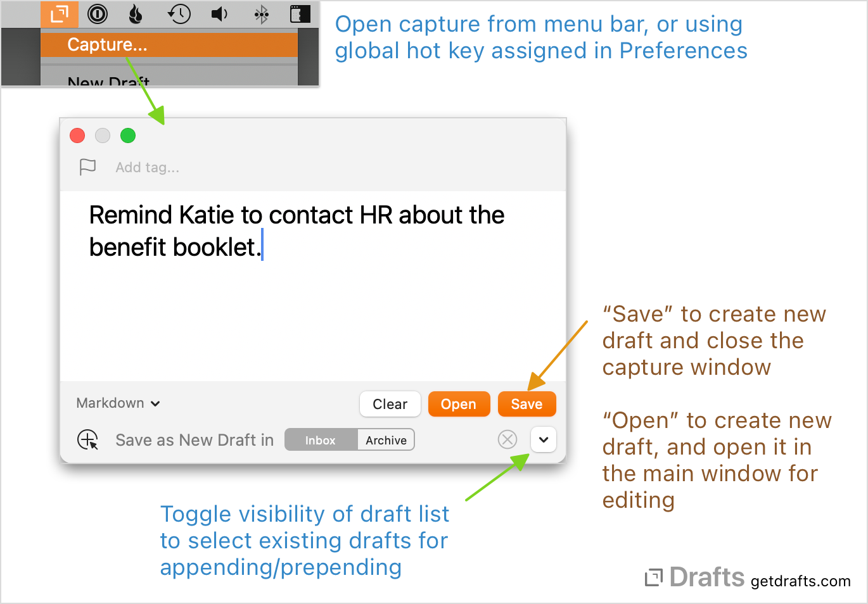Screen dimensions: 868x604
Task: Switch save location to Archive
Action: pos(386,440)
